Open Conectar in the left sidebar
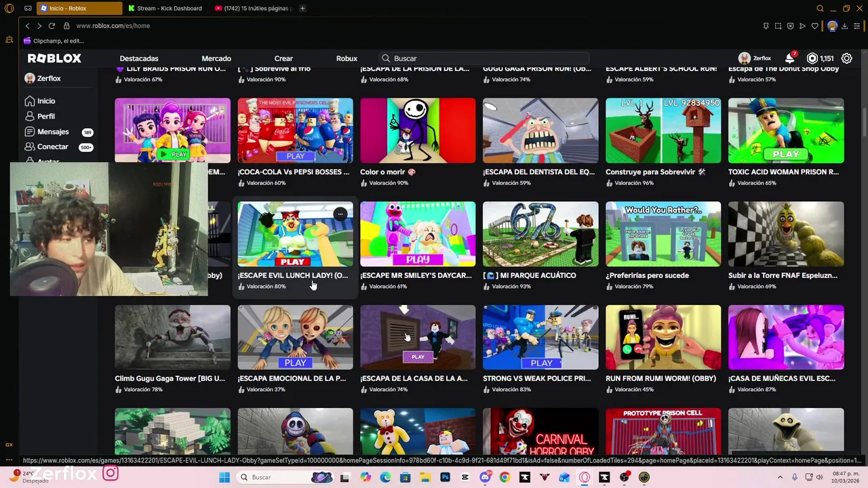 (52, 146)
